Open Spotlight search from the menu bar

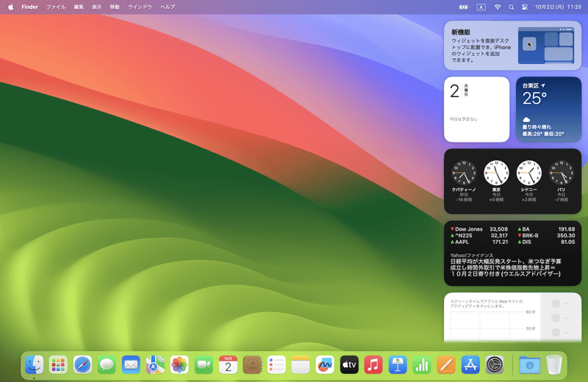(x=511, y=7)
